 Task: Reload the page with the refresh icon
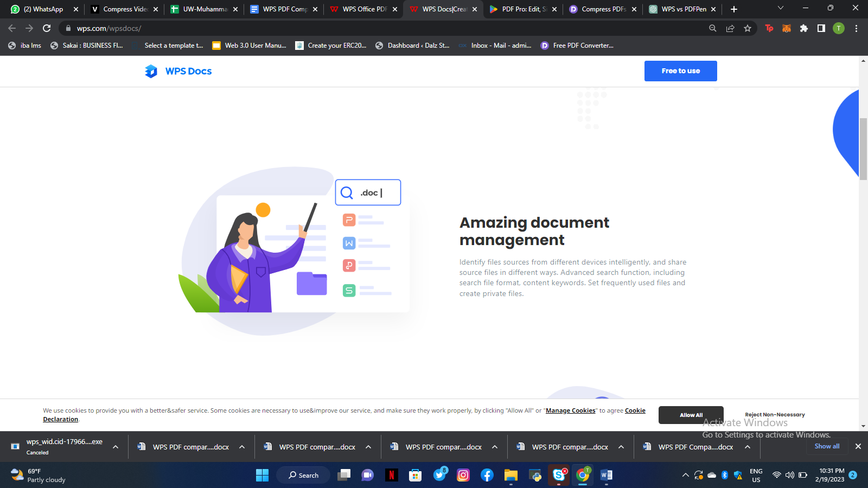click(47, 28)
